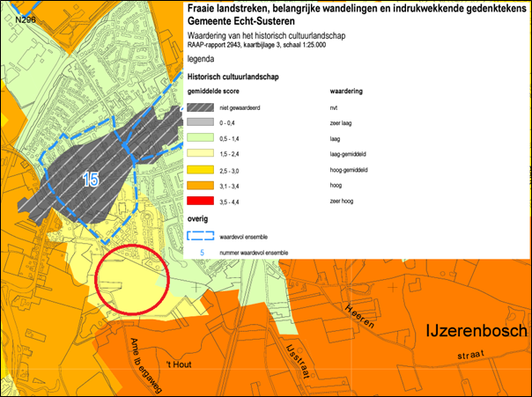The width and height of the screenshot is (532, 397).
Task: Click the pale yellow 1,5 - 2,4 legend swatch
Action: click(200, 153)
